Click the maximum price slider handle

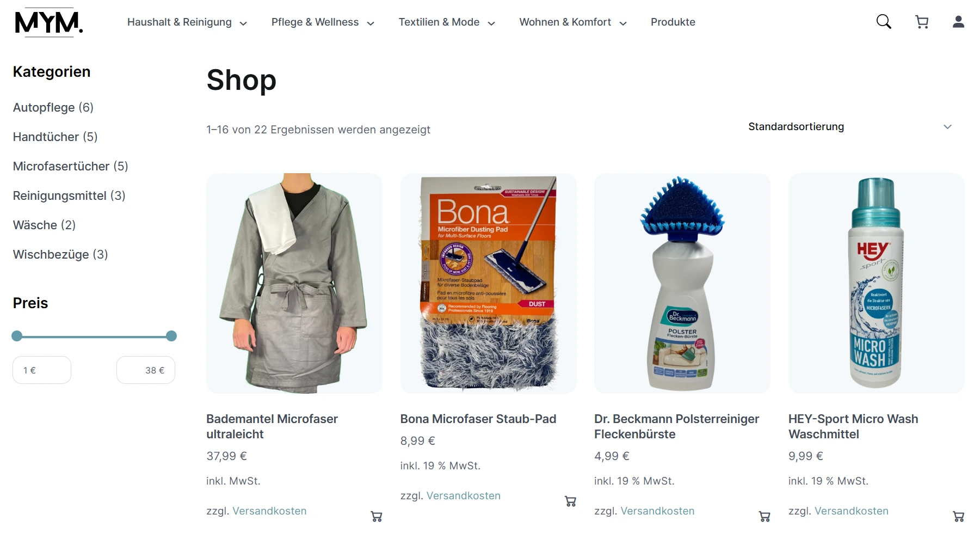[x=171, y=336]
